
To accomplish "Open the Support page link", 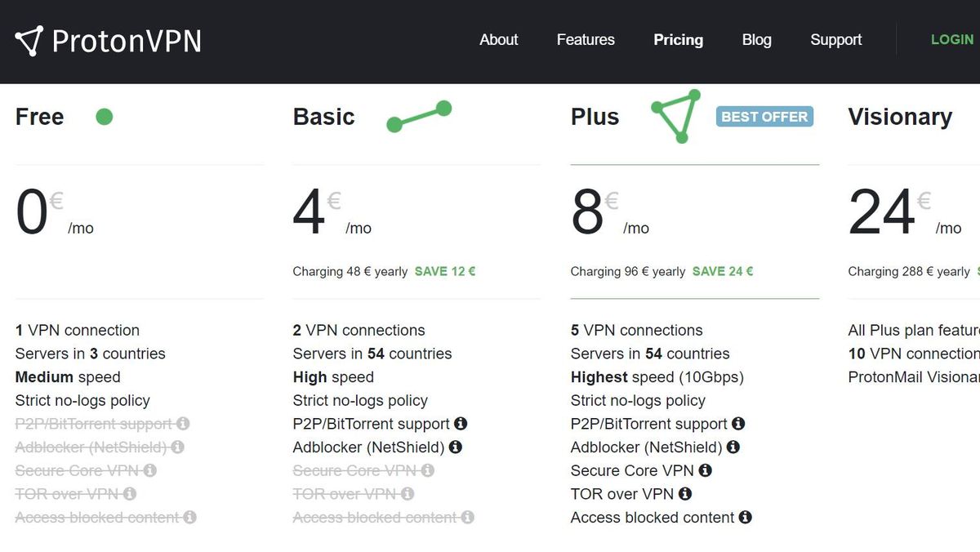I will point(835,39).
